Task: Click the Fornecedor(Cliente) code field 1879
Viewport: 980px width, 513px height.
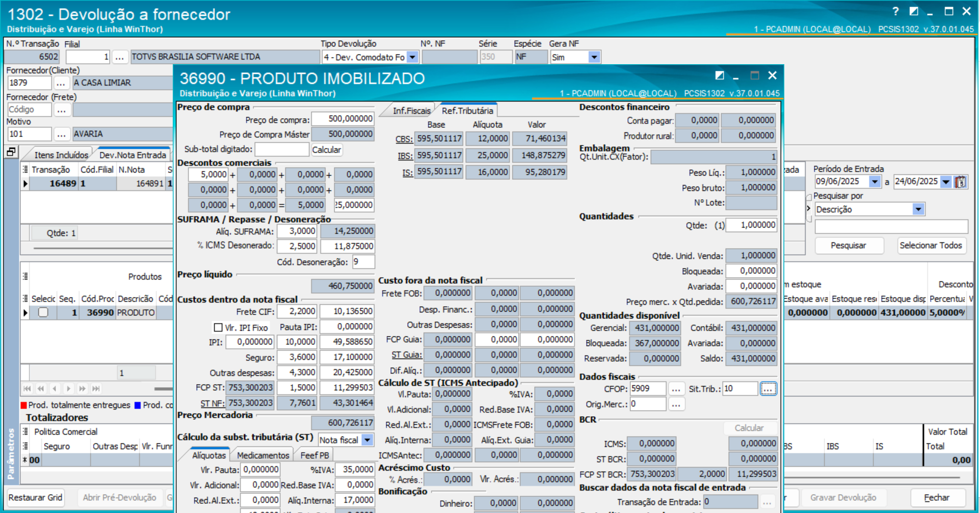Action: [30, 83]
